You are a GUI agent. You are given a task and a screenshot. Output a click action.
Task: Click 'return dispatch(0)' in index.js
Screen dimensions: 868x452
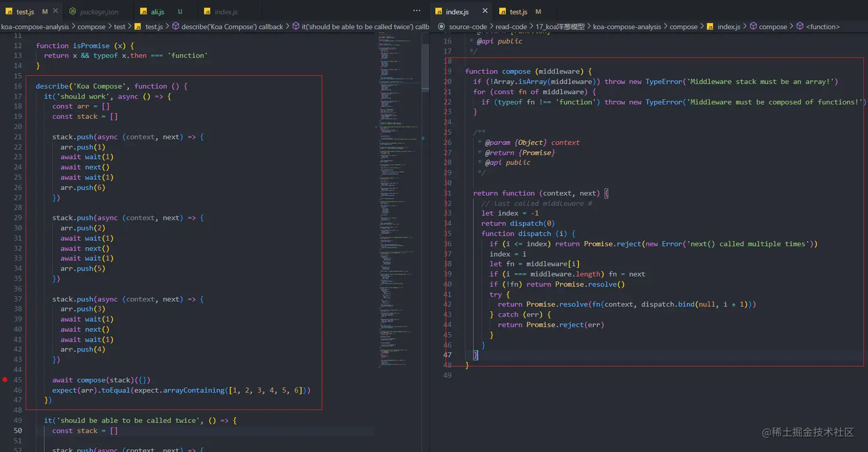(x=518, y=223)
